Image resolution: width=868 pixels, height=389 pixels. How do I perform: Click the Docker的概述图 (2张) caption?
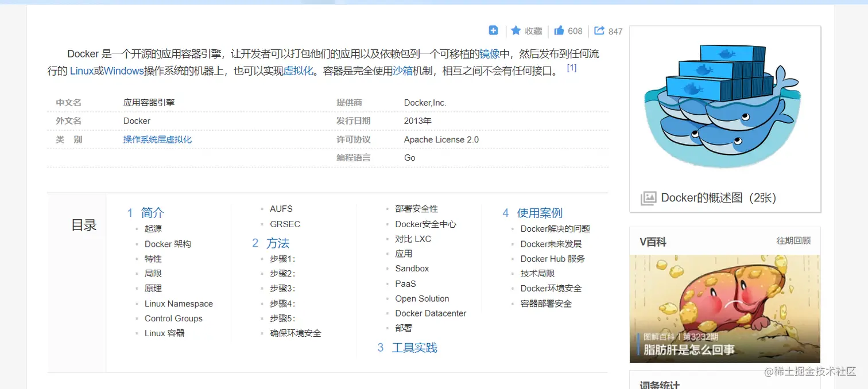(718, 198)
